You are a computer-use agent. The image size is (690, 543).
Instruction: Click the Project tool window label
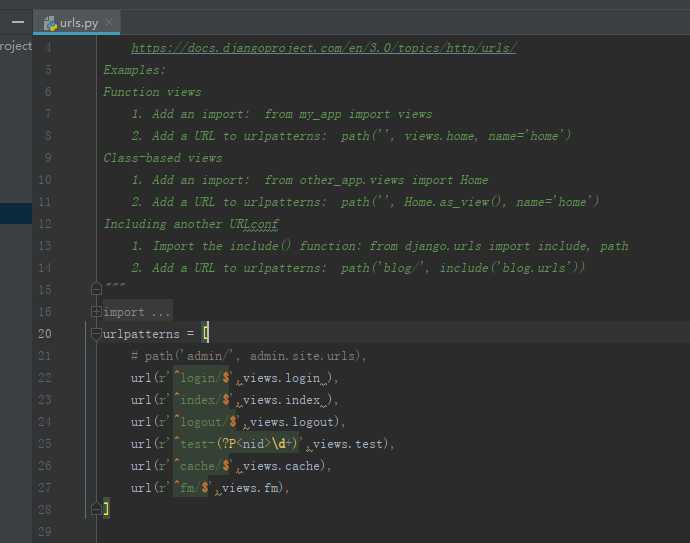16,46
